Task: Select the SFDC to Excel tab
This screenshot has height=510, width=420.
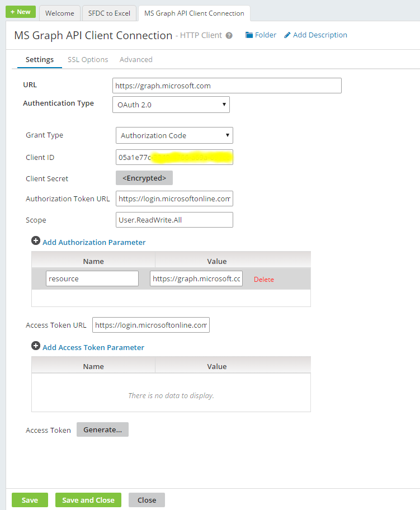Action: [x=109, y=12]
